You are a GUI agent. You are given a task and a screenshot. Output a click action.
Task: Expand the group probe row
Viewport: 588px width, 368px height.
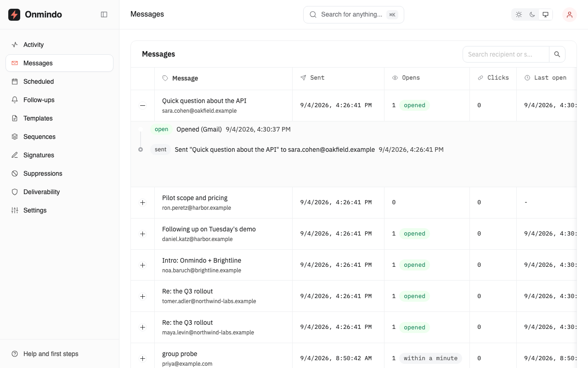tap(142, 358)
